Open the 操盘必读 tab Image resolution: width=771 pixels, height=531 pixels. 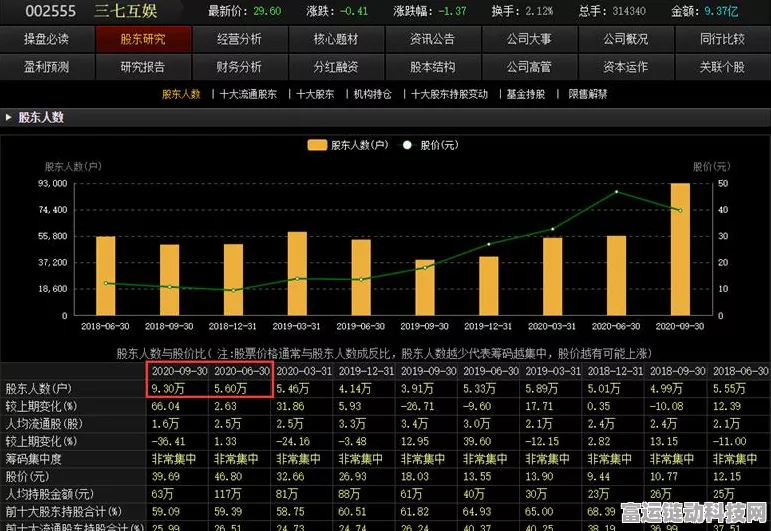(x=47, y=39)
